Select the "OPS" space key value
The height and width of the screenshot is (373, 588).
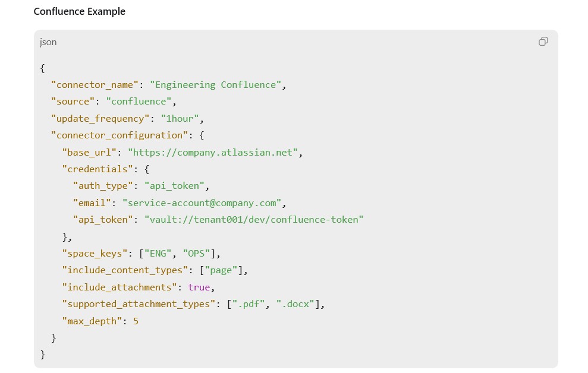click(197, 254)
